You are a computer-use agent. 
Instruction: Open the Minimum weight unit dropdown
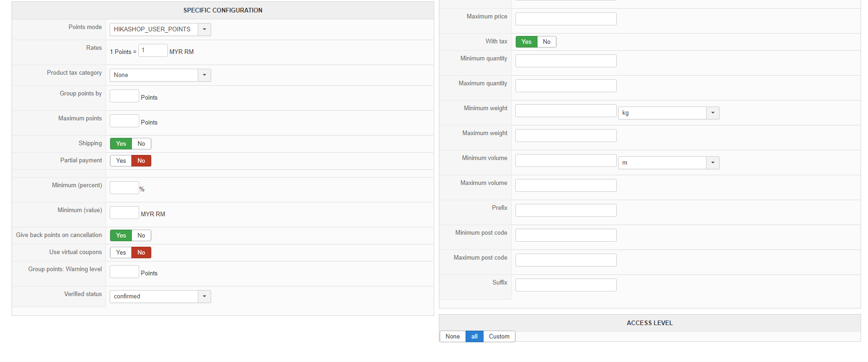668,113
